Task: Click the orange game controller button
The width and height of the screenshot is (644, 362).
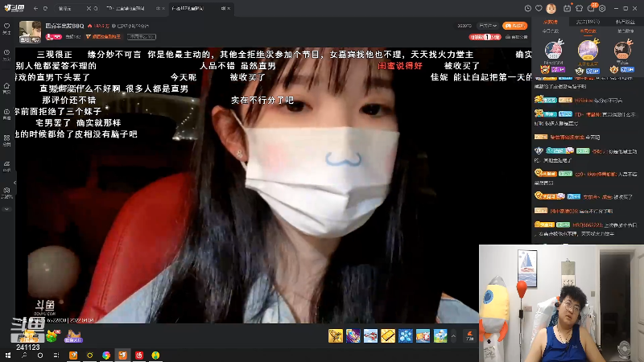Action: tap(514, 26)
